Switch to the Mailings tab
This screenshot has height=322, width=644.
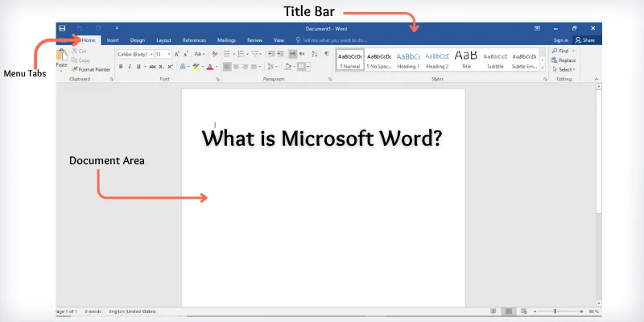click(226, 40)
